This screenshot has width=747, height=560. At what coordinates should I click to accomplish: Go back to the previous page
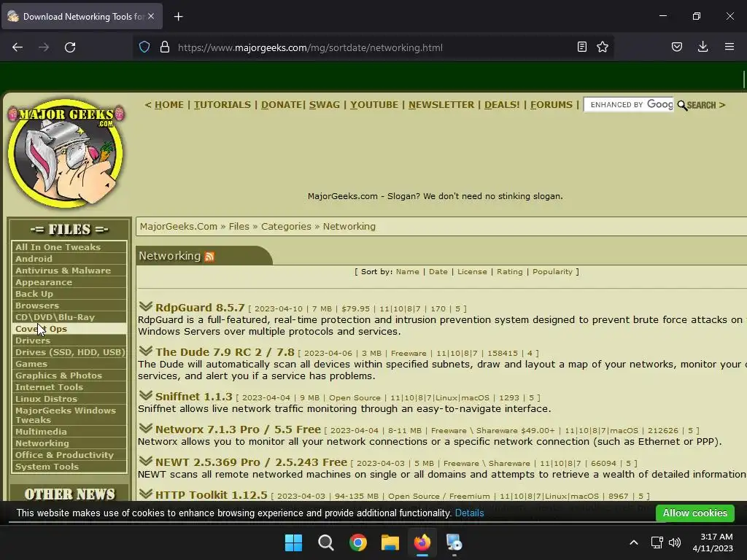[x=18, y=47]
